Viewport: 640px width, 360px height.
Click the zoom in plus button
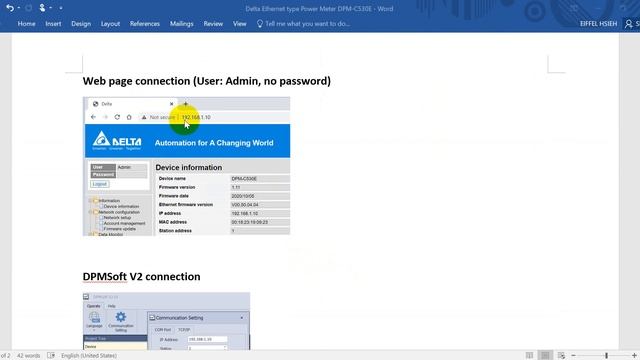click(x=635, y=356)
